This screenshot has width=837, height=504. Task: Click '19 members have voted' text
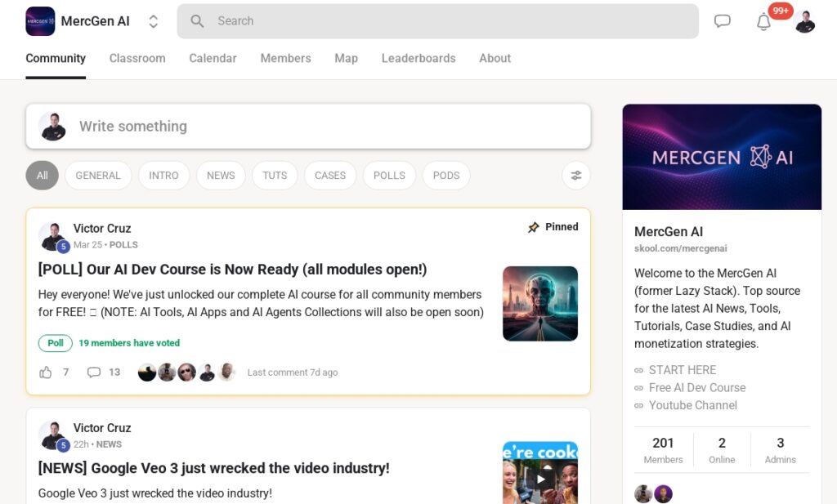click(129, 343)
